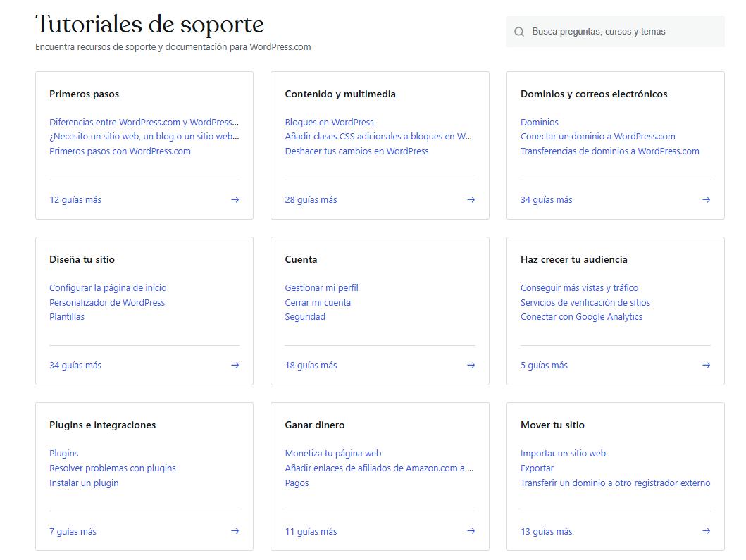Click the arrow icon in Diseña tu sitio card

pos(235,365)
